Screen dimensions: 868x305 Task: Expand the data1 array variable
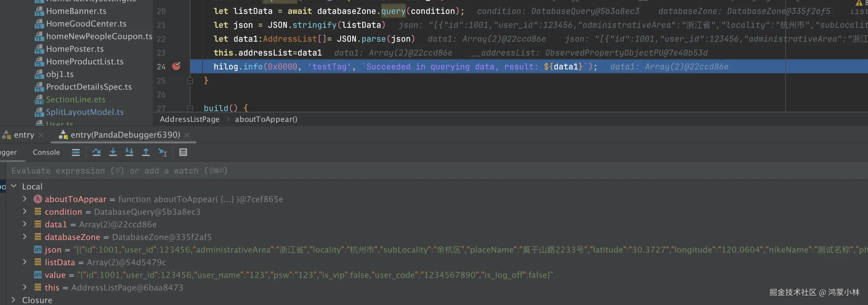tap(25, 224)
